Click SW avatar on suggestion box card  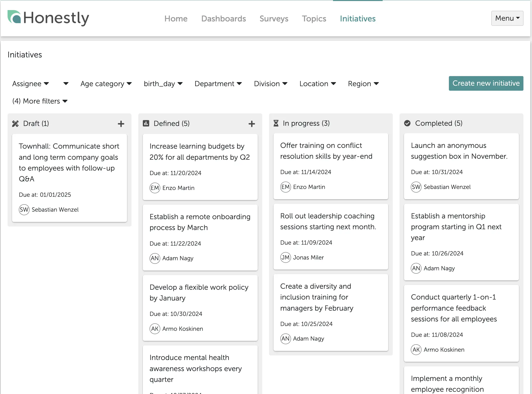(x=416, y=187)
